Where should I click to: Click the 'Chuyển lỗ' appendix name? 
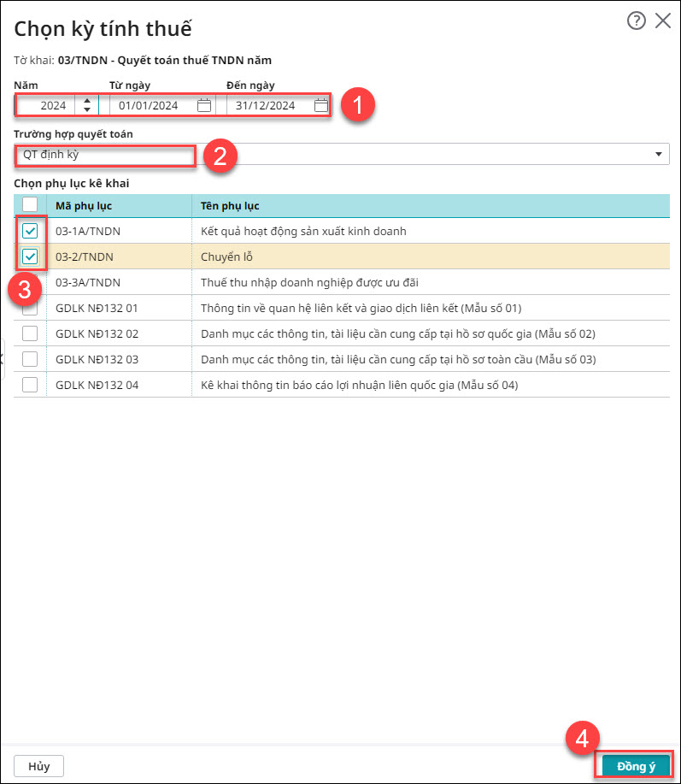tap(226, 256)
